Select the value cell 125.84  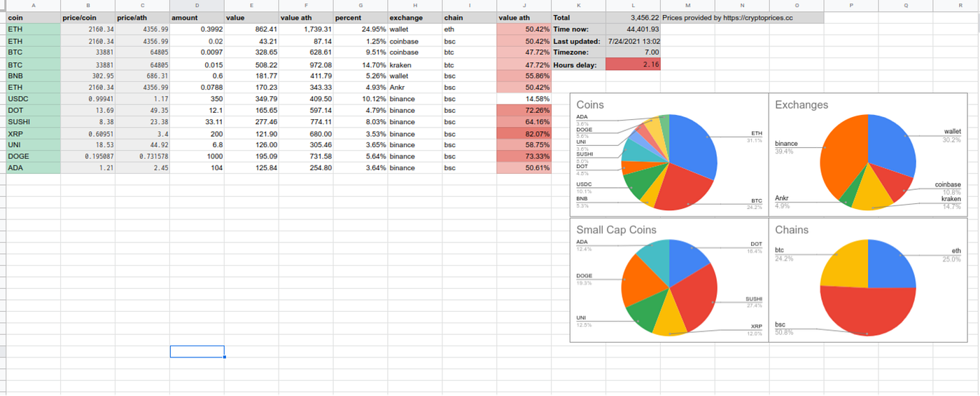click(251, 168)
